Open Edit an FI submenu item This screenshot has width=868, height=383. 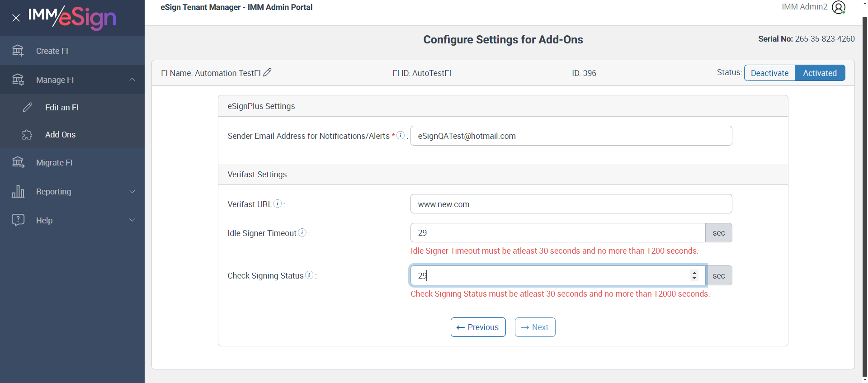pyautogui.click(x=62, y=107)
